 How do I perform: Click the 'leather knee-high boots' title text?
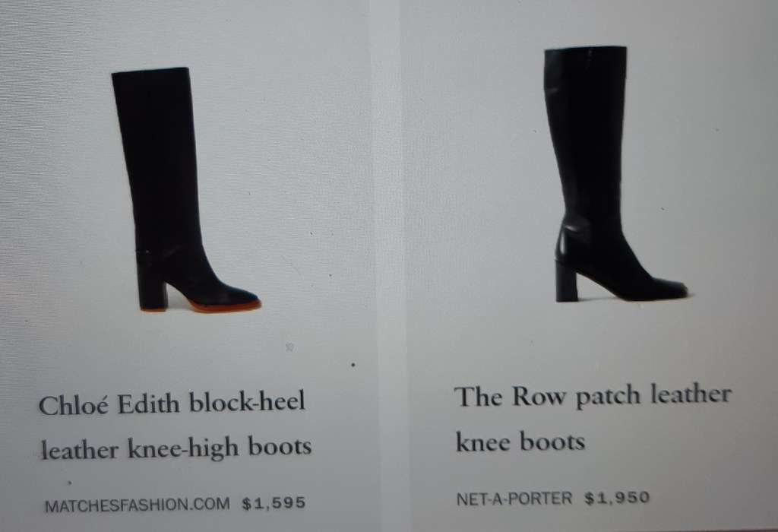click(x=176, y=448)
